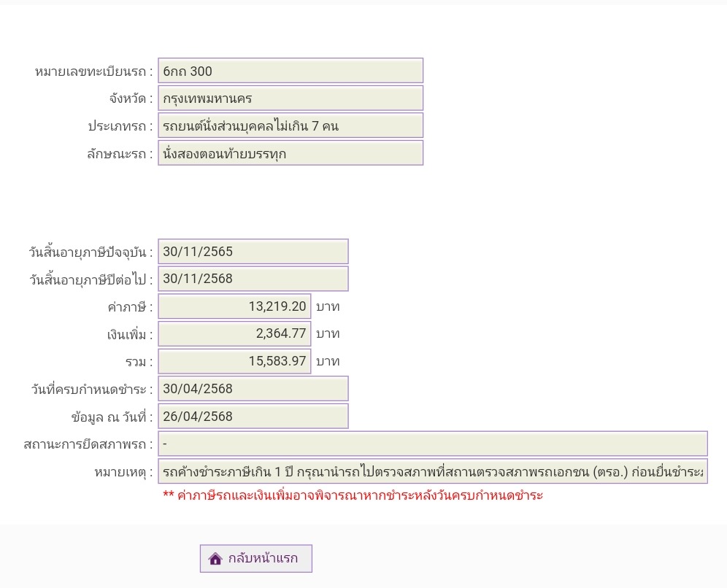Viewport: 727px width, 588px height.
Task: Click the red warning note about tax surcharge
Action: coord(353,495)
